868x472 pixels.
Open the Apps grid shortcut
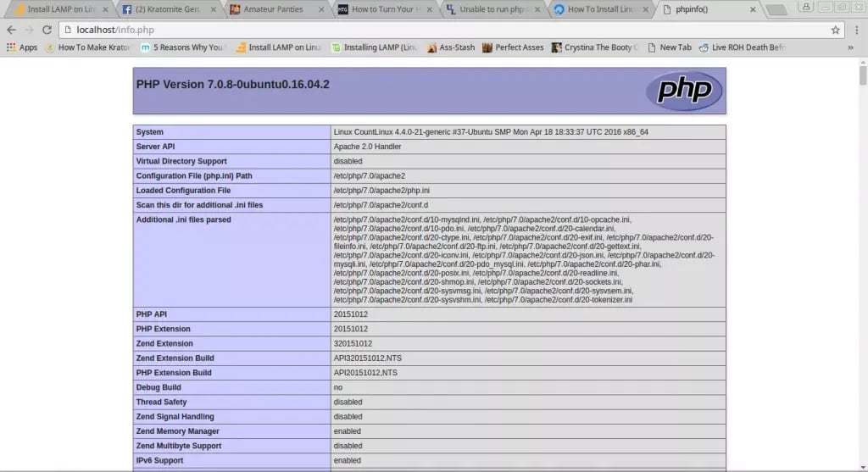22,47
